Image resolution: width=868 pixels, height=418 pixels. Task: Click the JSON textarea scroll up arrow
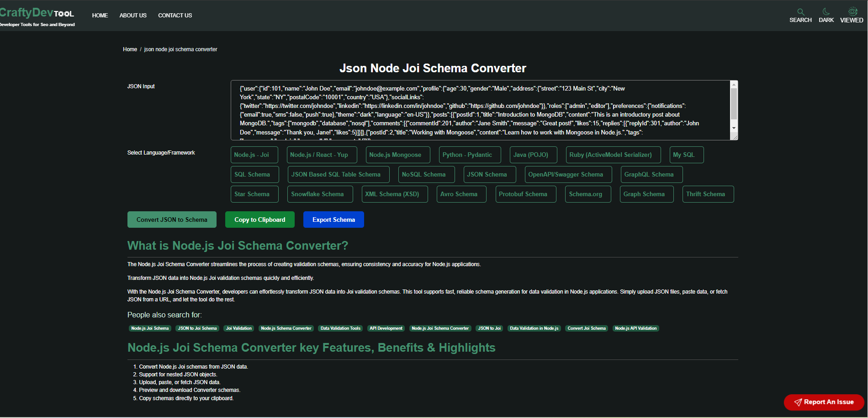[734, 85]
